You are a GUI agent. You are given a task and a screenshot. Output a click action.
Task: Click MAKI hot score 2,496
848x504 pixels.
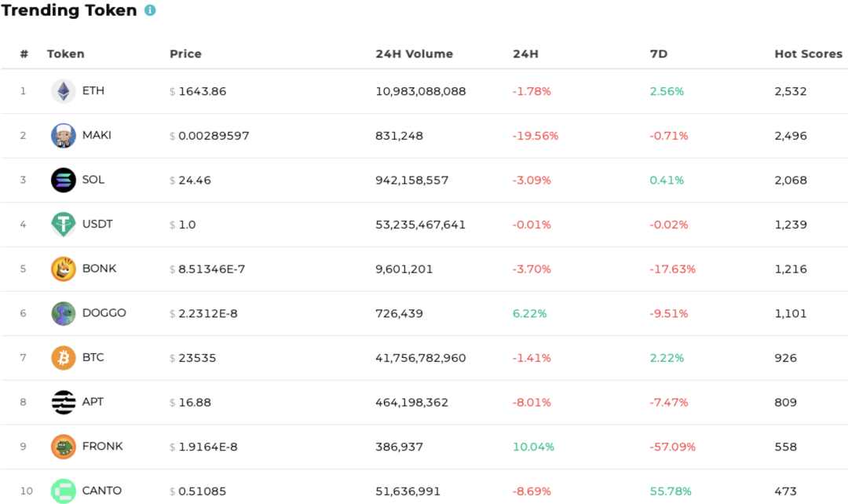pyautogui.click(x=790, y=136)
